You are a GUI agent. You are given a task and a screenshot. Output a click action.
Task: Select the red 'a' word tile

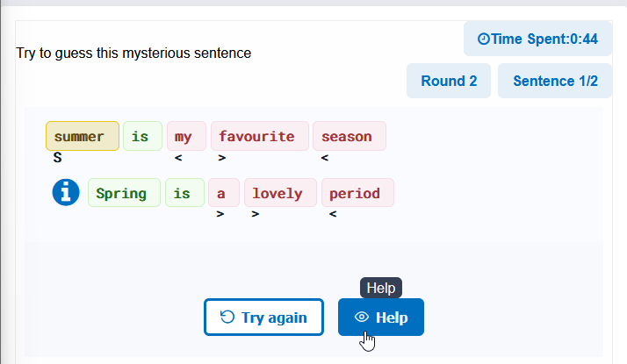(224, 193)
